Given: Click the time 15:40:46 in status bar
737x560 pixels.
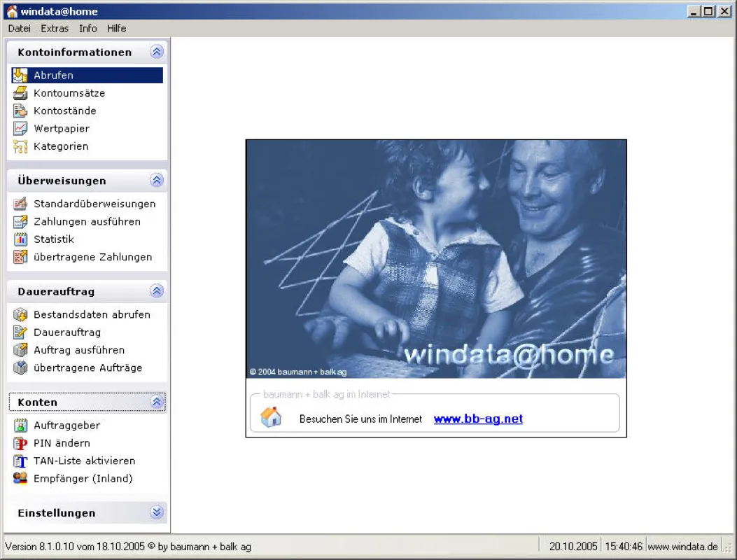Looking at the screenshot, I should (x=623, y=547).
